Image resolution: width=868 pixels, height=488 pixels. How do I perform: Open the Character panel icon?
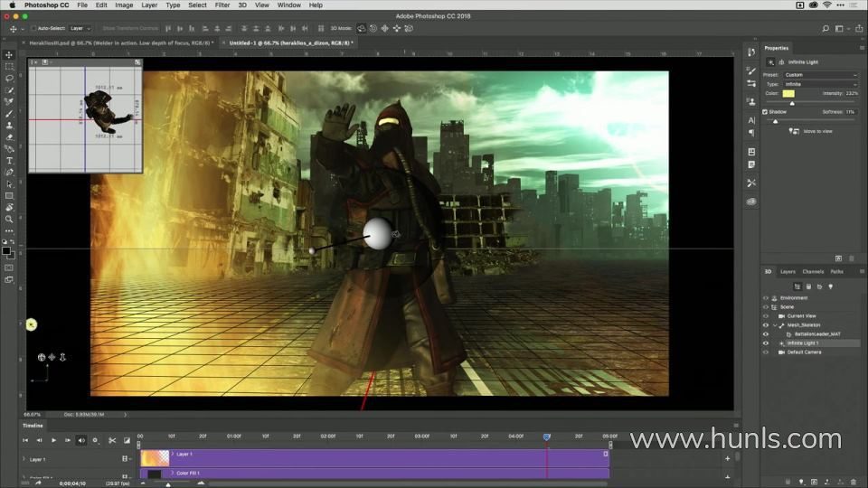pyautogui.click(x=751, y=120)
